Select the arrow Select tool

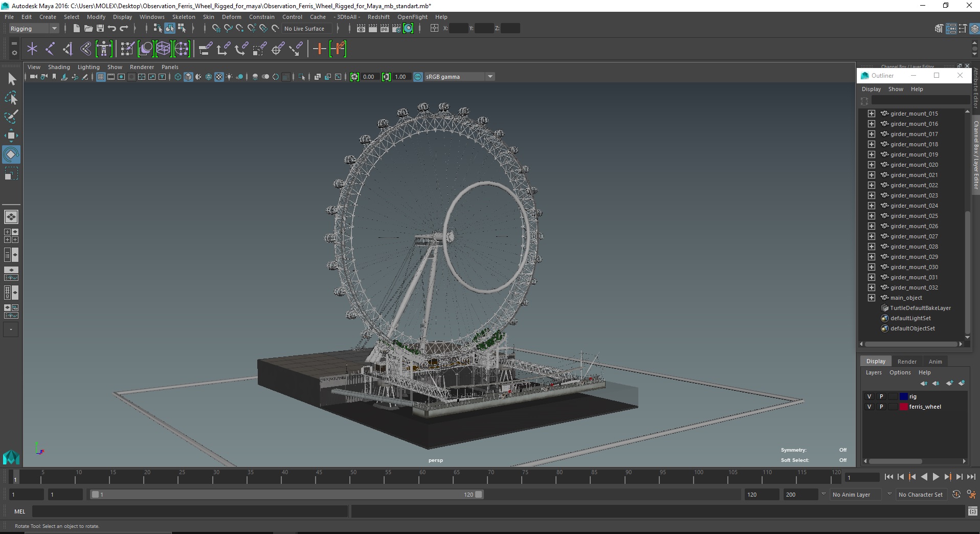click(11, 79)
